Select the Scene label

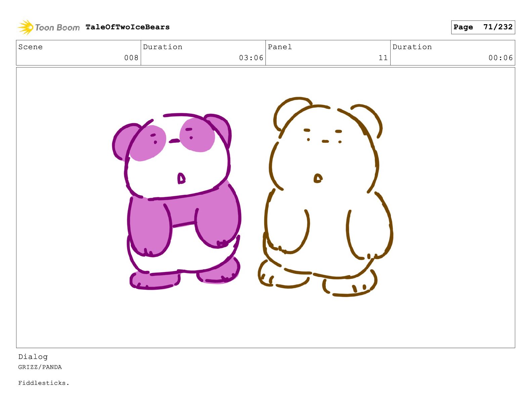31,47
